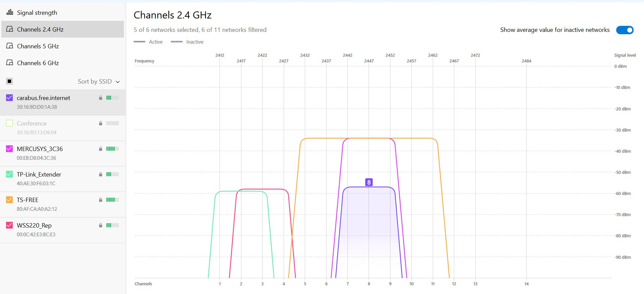Select the TS-FREE network row

coord(50,204)
